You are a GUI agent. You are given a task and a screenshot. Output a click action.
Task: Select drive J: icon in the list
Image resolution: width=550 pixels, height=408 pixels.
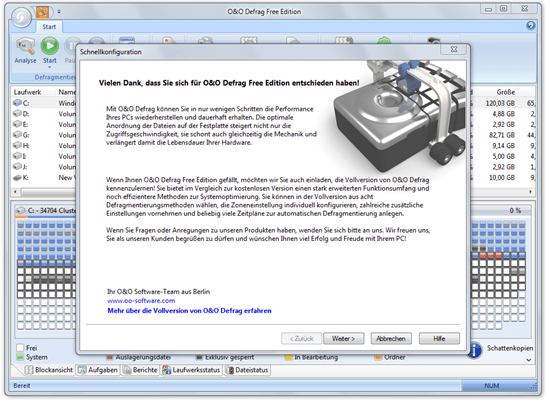coord(18,167)
